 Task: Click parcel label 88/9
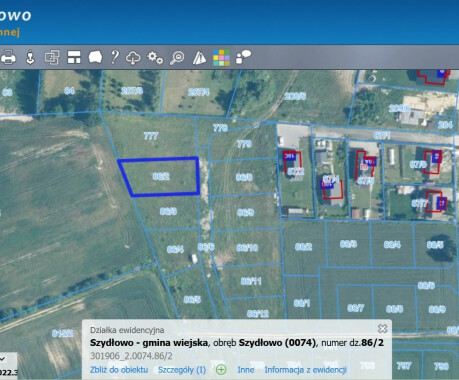click(437, 309)
